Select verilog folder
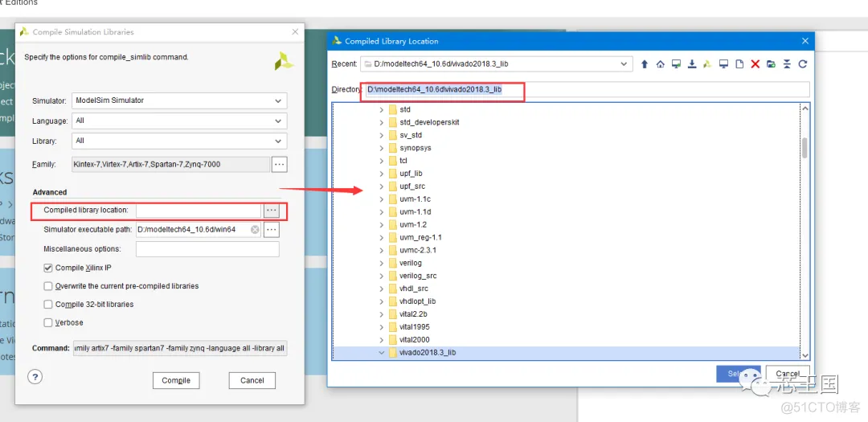This screenshot has height=422, width=868. pos(410,263)
